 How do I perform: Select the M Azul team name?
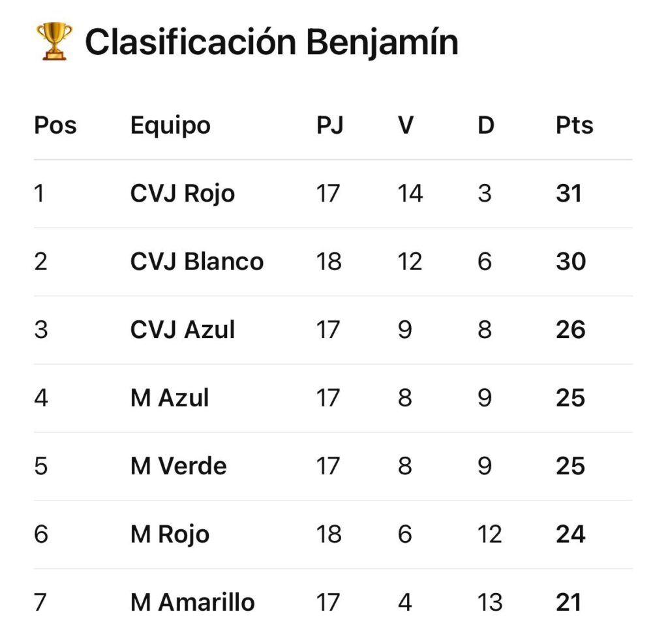pyautogui.click(x=170, y=398)
